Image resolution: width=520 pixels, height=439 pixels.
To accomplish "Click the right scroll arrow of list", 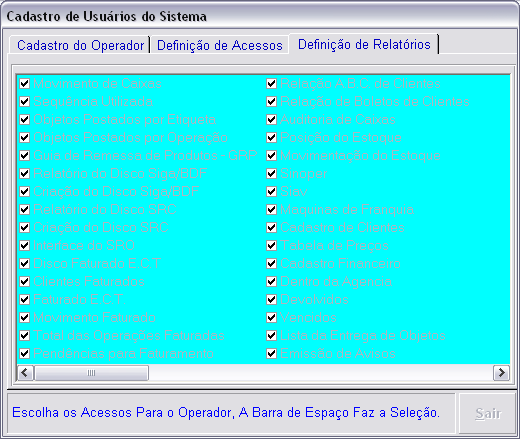I will (x=501, y=372).
